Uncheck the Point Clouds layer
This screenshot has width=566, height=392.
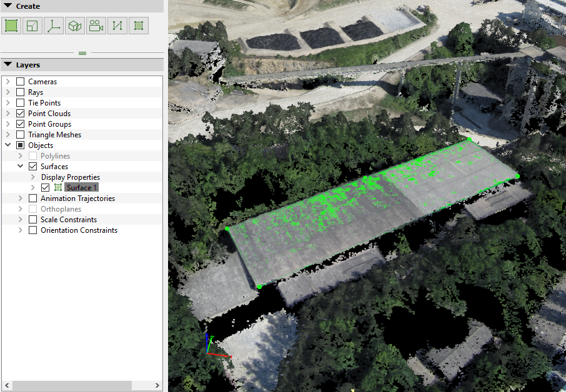[x=21, y=114]
